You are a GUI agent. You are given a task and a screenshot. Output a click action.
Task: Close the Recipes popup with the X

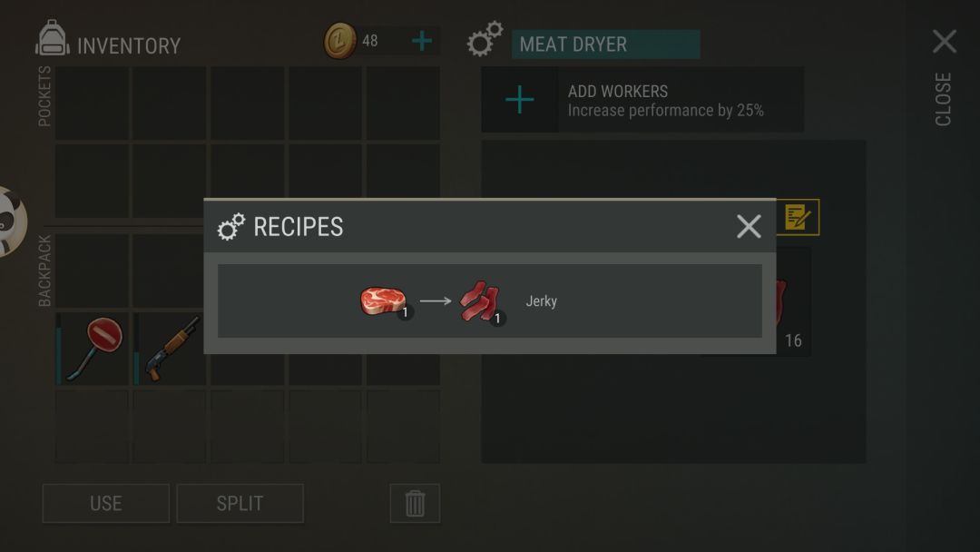point(748,226)
